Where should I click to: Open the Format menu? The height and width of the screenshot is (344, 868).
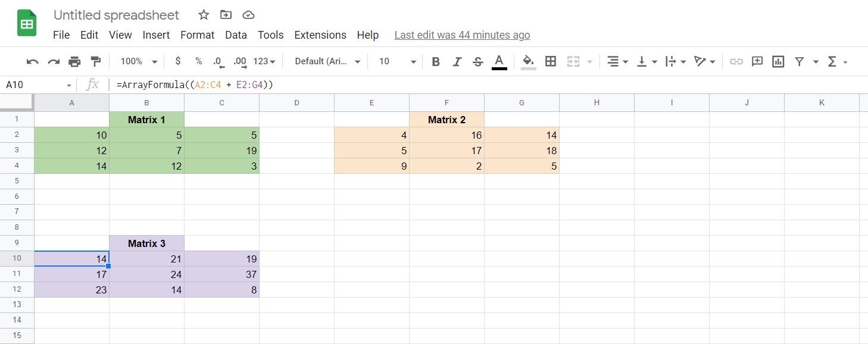pyautogui.click(x=197, y=35)
